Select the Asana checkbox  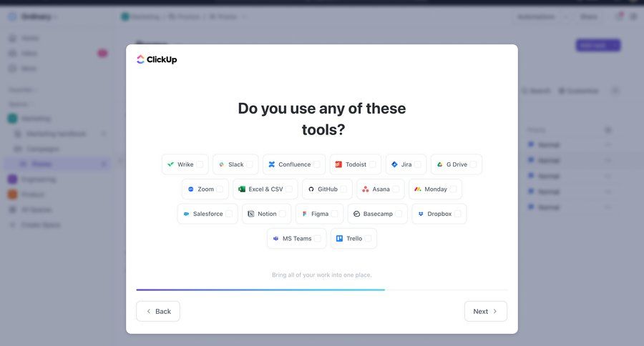click(396, 189)
